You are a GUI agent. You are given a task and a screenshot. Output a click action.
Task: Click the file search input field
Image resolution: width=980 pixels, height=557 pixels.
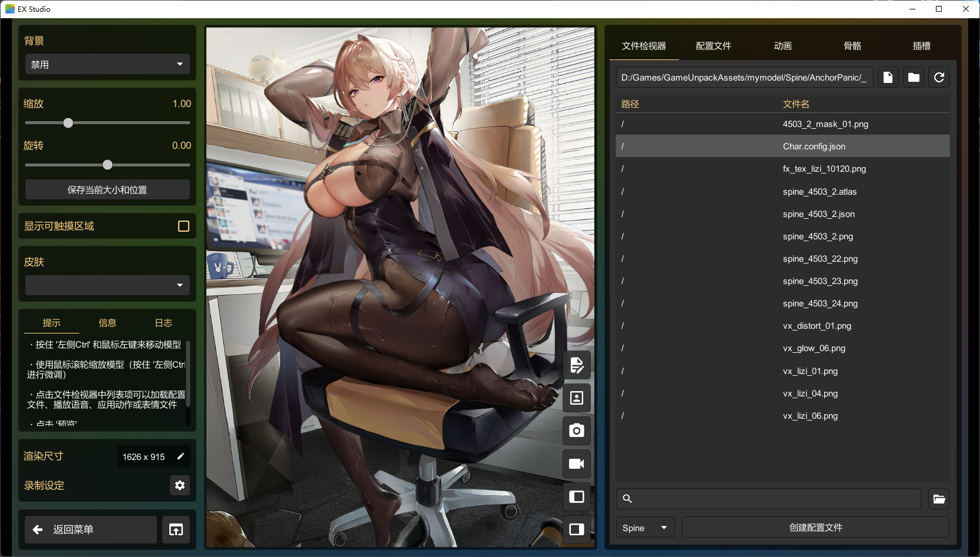coord(768,499)
